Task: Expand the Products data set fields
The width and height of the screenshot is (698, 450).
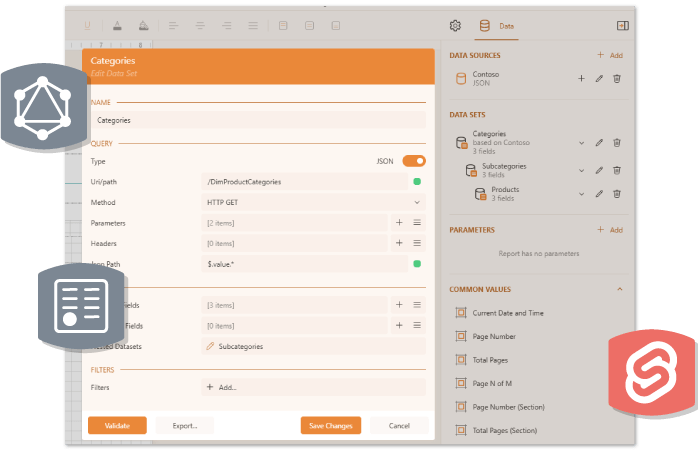Action: 581,194
